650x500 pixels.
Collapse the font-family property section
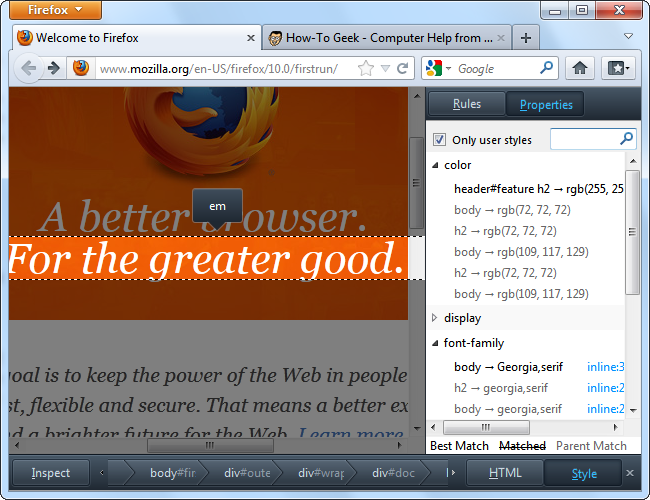point(435,343)
